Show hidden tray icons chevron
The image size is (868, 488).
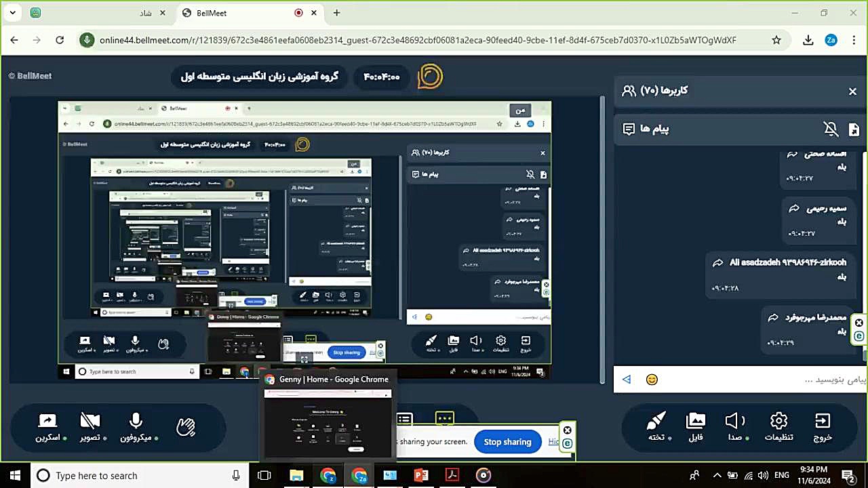click(717, 476)
